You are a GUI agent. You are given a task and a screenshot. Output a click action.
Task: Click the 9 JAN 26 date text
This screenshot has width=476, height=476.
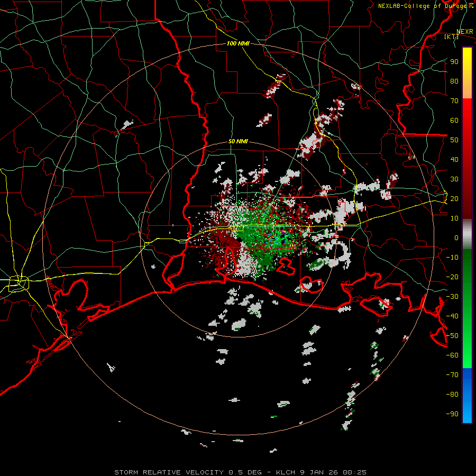click(x=318, y=472)
